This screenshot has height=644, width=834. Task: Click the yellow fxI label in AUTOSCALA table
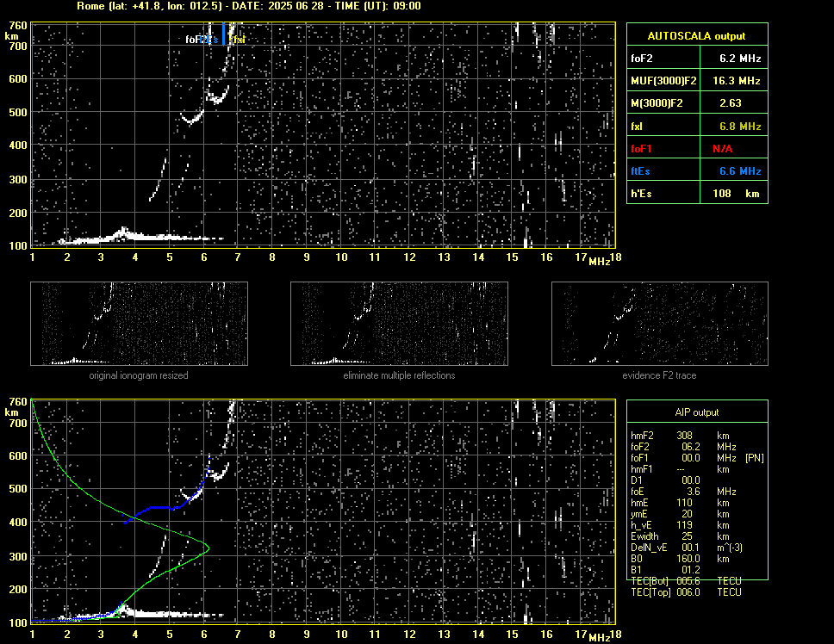(637, 127)
